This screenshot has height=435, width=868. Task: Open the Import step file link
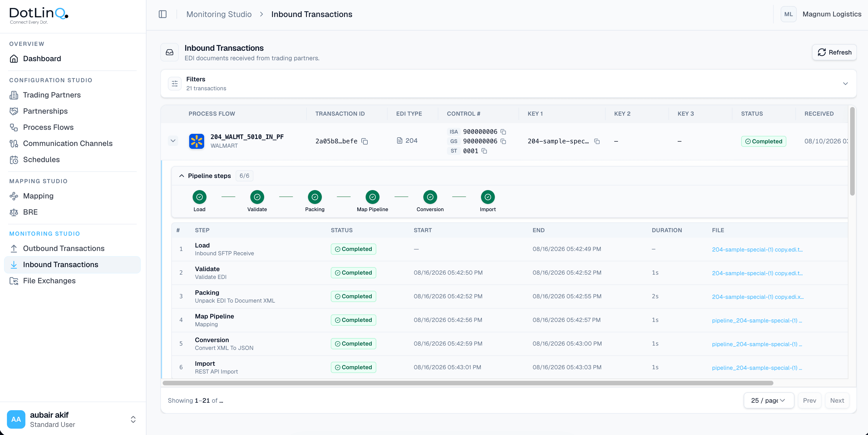[757, 367]
